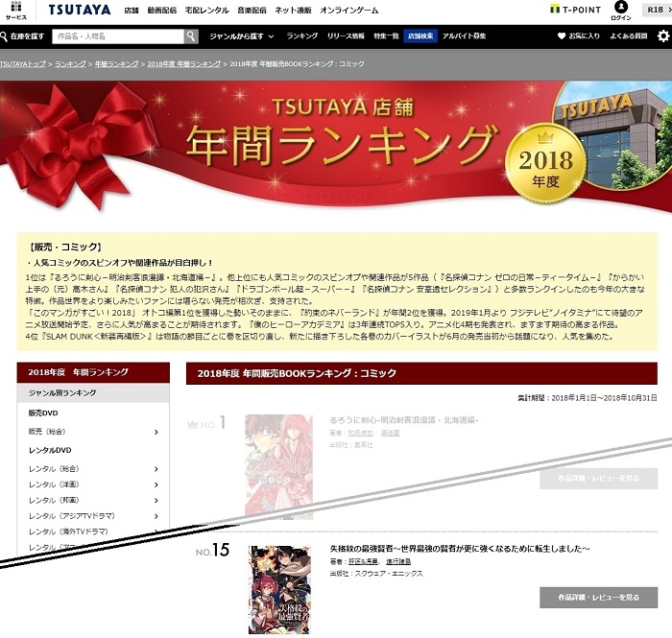Open the 店舗 top menu item
672x638 pixels.
pyautogui.click(x=132, y=11)
